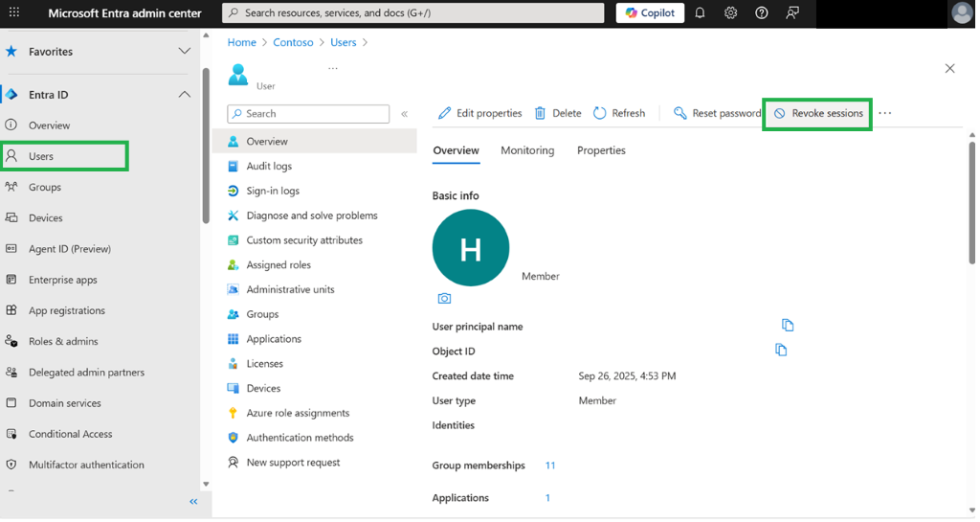This screenshot has height=522, width=980.
Task: Click Reset password in the toolbar
Action: coord(717,113)
